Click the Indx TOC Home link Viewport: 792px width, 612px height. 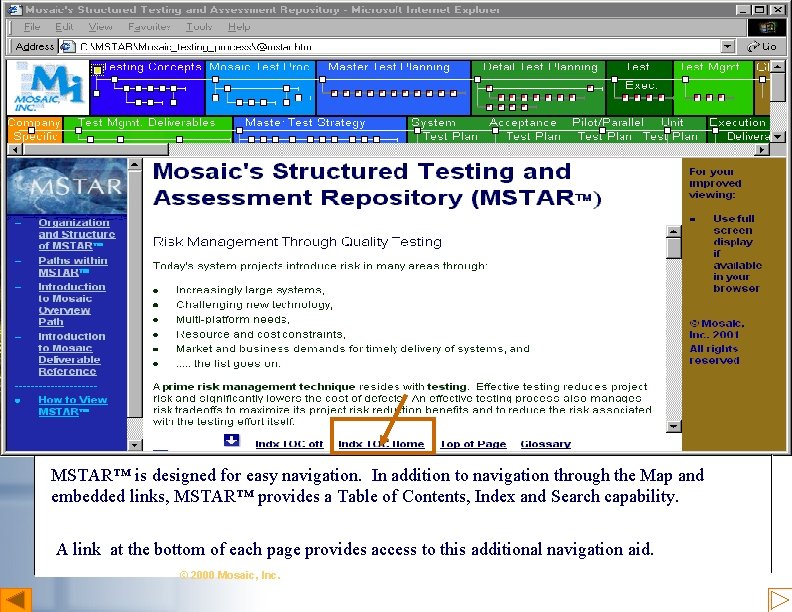tap(381, 444)
